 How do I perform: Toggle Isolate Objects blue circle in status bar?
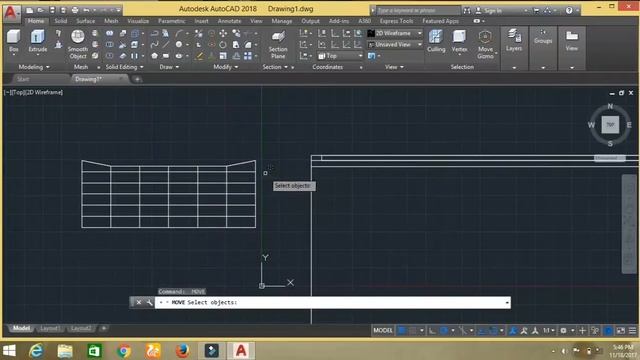pos(608,331)
